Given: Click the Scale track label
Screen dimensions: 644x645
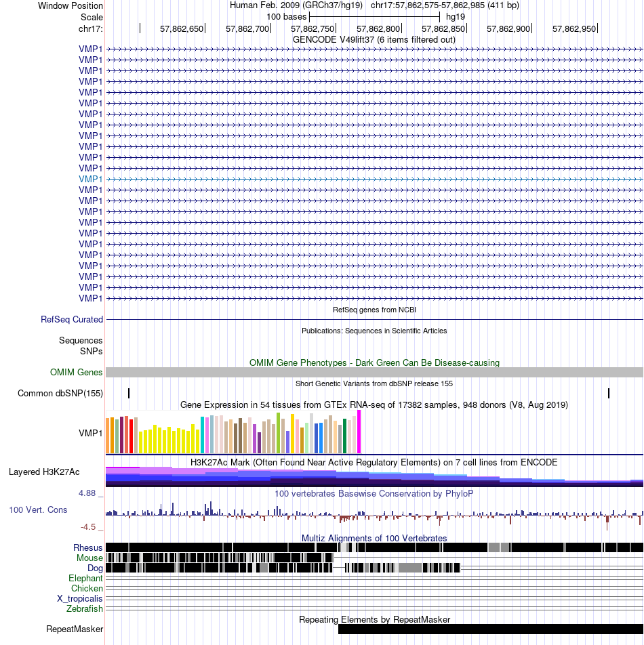Looking at the screenshot, I should (x=92, y=18).
